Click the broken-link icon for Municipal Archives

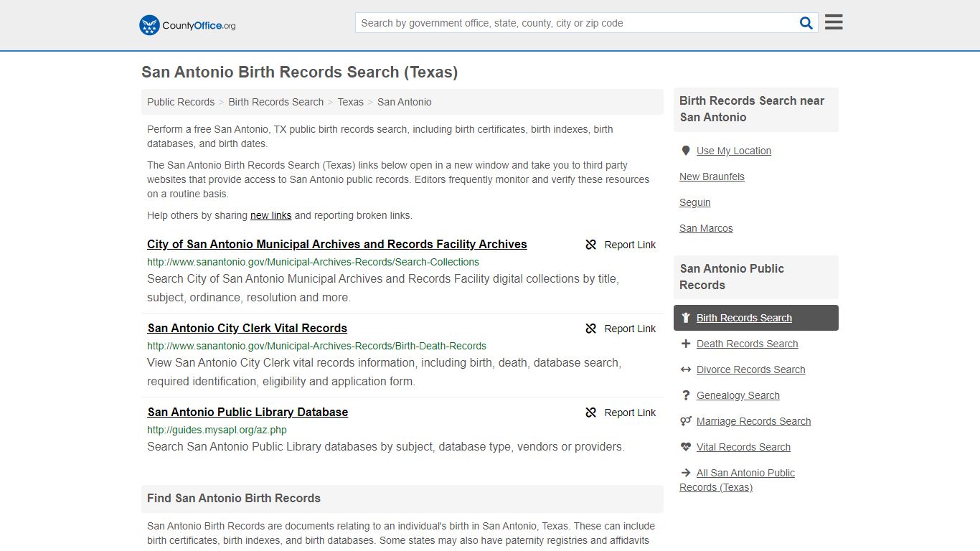[591, 245]
